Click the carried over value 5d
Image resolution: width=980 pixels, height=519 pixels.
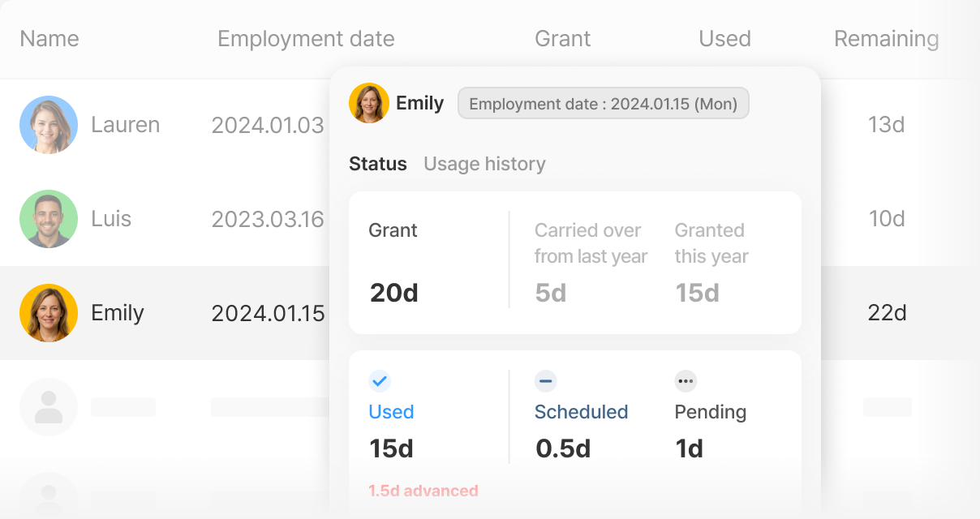551,293
